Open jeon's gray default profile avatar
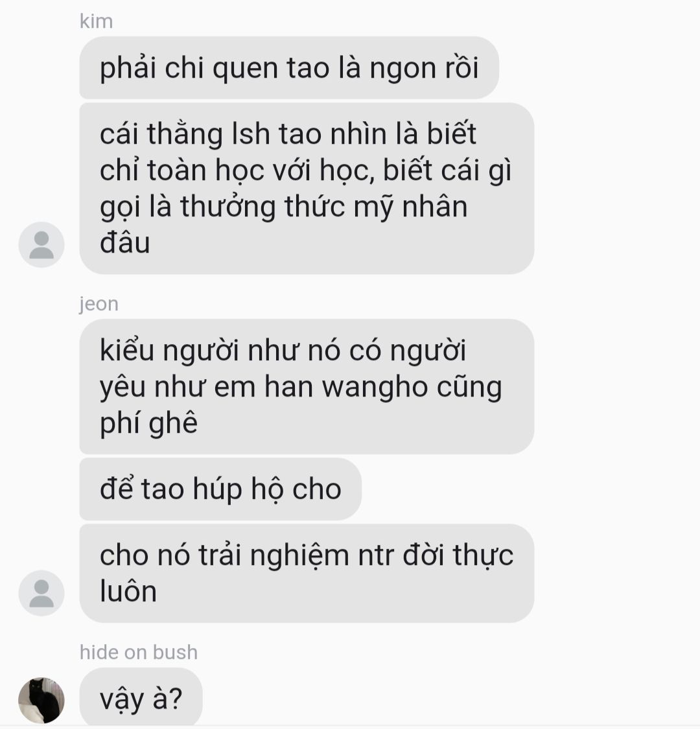This screenshot has width=700, height=729. pos(41,593)
